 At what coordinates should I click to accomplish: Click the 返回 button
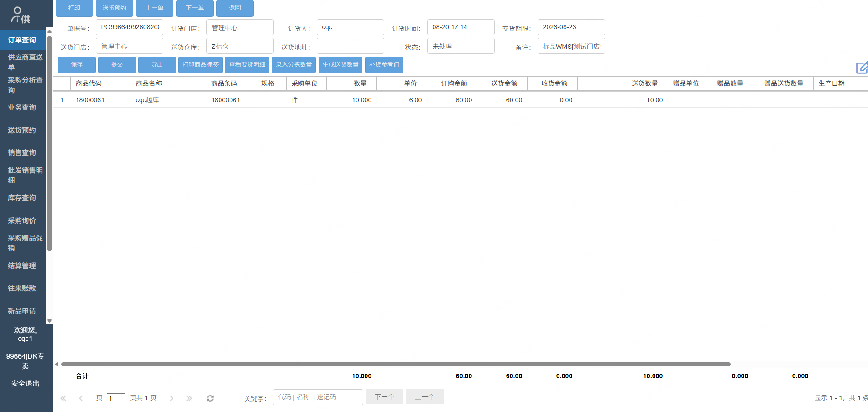point(235,8)
